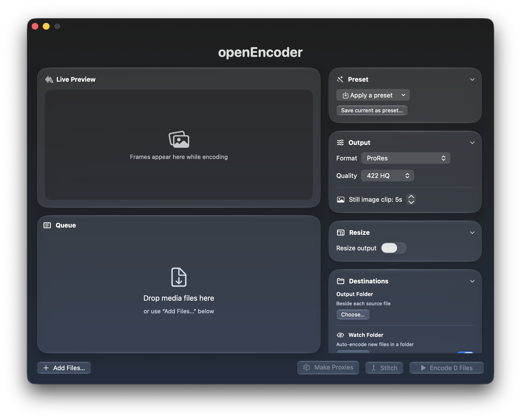The image size is (521, 420).
Task: Click the Auto-encode new files in a folder text
Action: (x=375, y=344)
